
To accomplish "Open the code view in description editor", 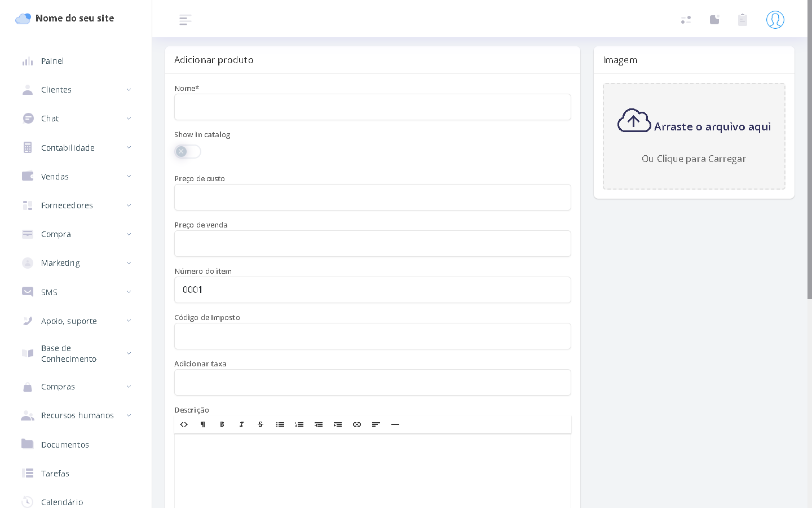I will 184,424.
